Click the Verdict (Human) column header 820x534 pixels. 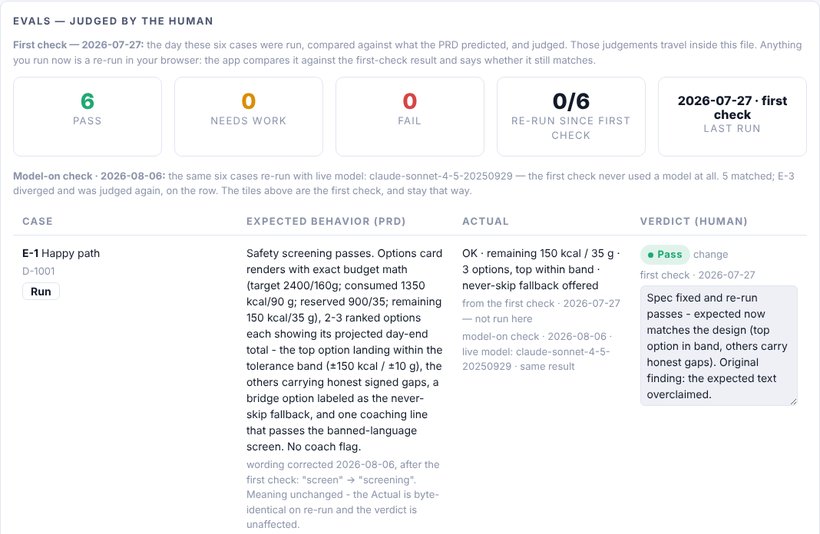693,221
